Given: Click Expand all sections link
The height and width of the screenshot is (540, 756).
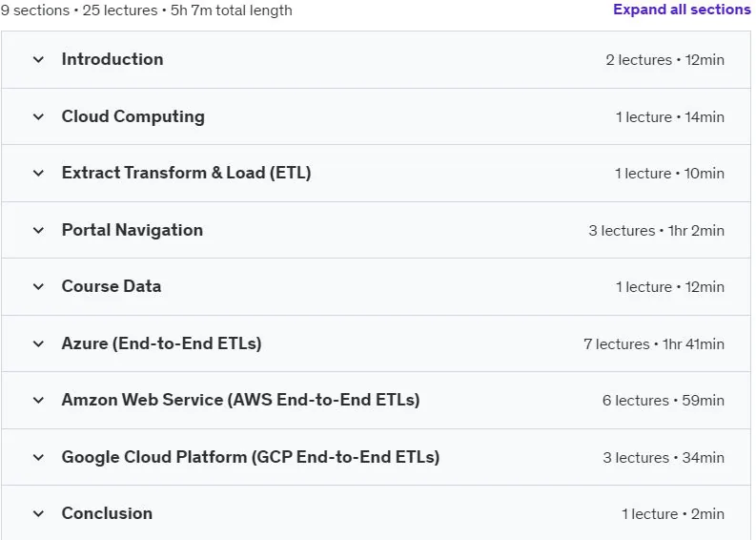Looking at the screenshot, I should 682,10.
